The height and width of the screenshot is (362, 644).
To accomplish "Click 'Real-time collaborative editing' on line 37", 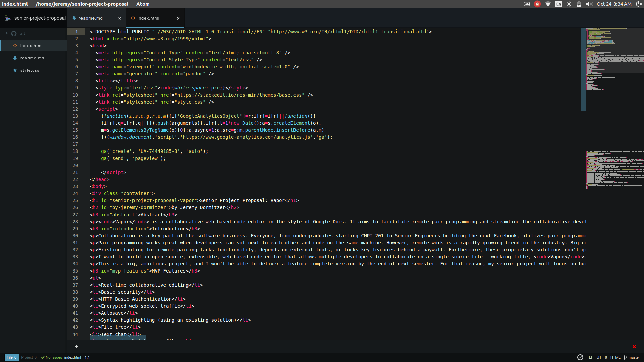I will coord(145,285).
